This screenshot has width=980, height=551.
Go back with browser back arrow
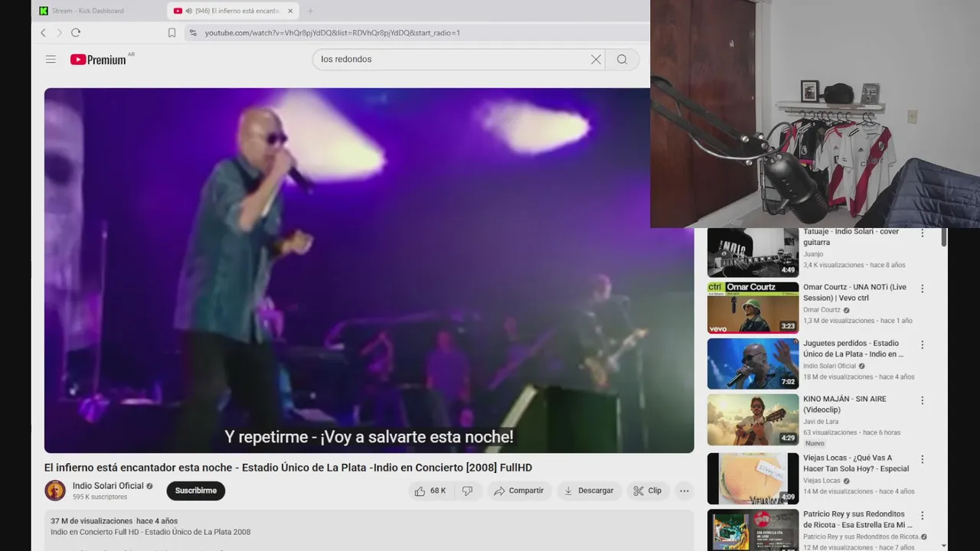pos(43,33)
